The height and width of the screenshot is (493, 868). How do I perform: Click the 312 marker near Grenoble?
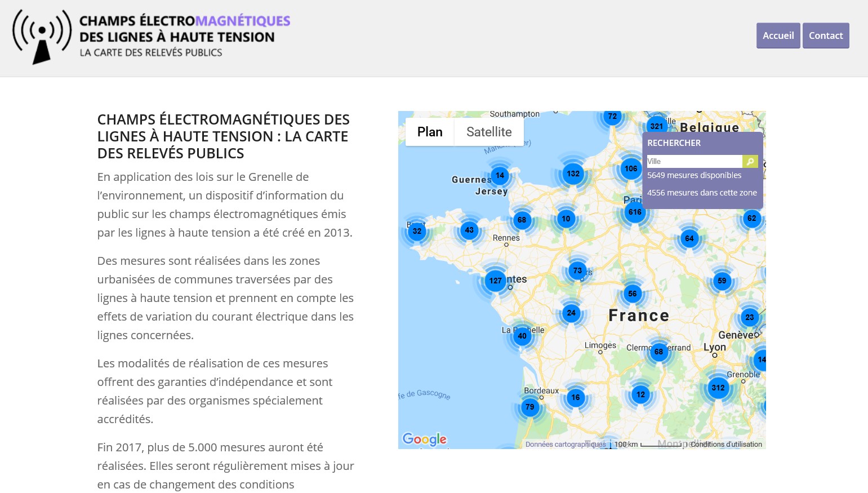pyautogui.click(x=718, y=388)
